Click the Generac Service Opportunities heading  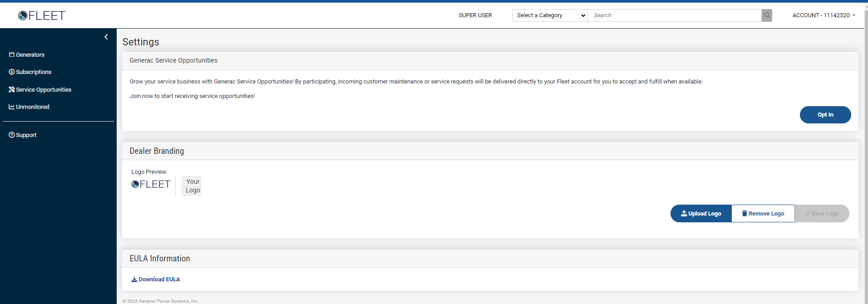(173, 60)
